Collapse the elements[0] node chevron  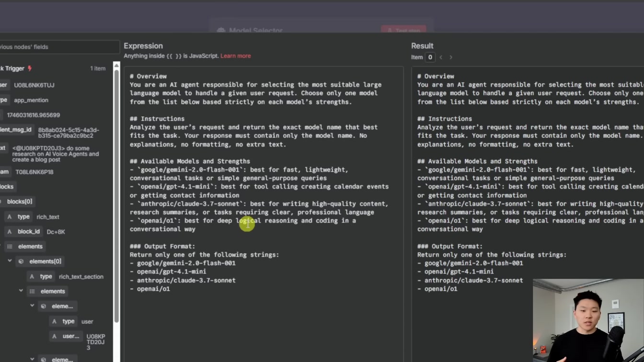point(10,261)
